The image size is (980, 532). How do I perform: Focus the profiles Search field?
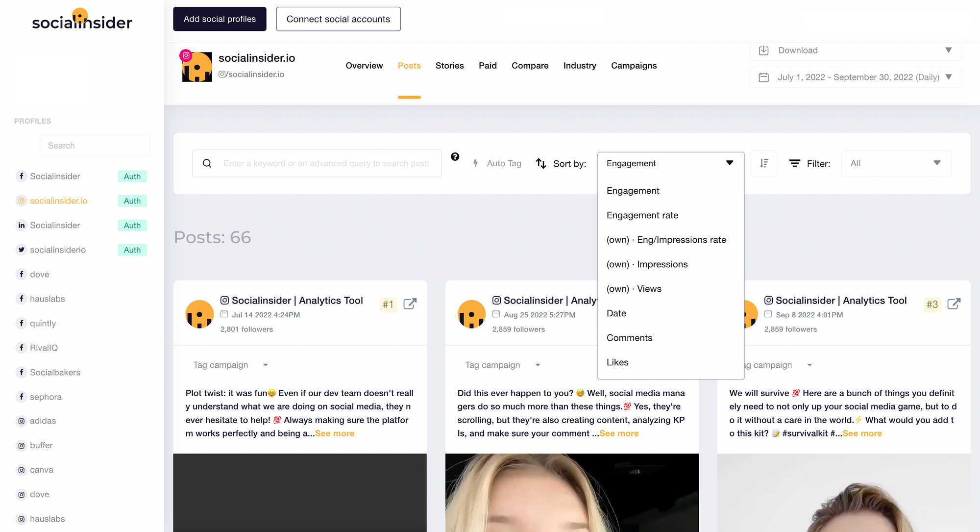(x=95, y=146)
